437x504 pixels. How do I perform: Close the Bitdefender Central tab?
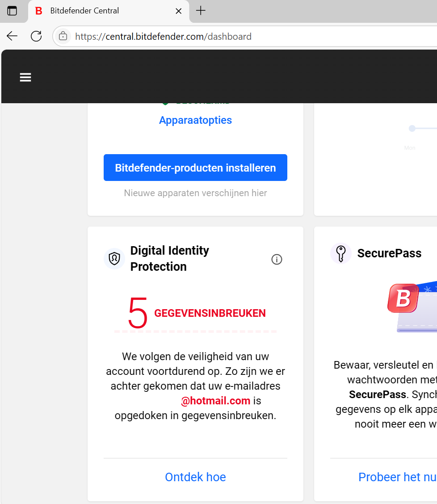pos(179,11)
